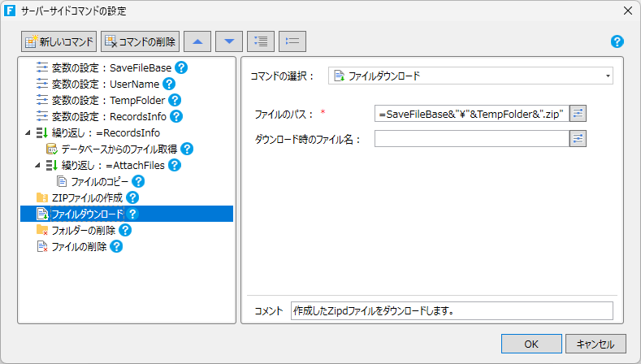Collapse the 繰り返し：=AttachFiles tree node

(x=38, y=165)
